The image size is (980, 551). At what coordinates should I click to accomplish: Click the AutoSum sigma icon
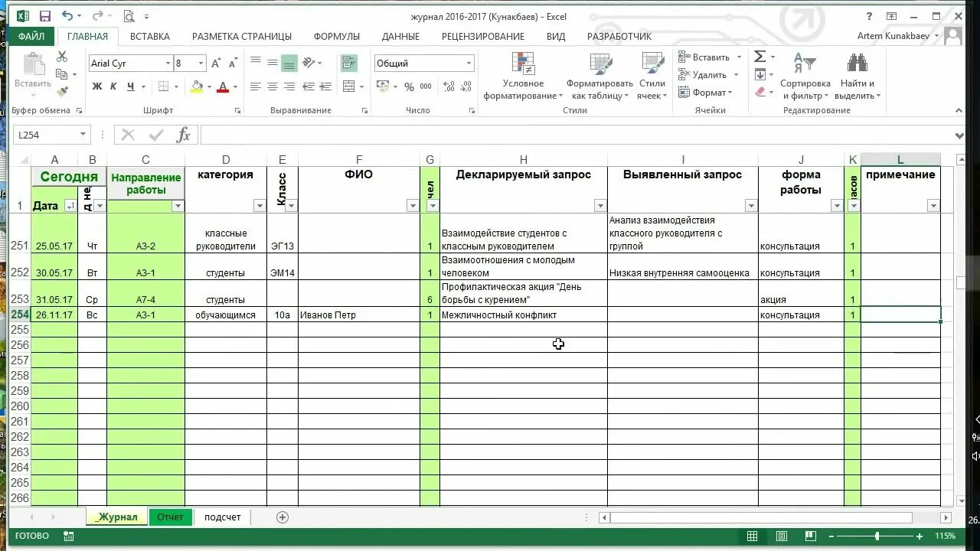coord(759,57)
